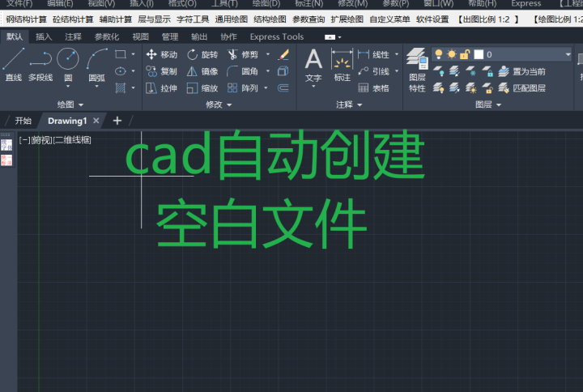Screen dimensions: 583x392
Task: Activate the Stretch (拉伸) command
Action: (x=161, y=88)
